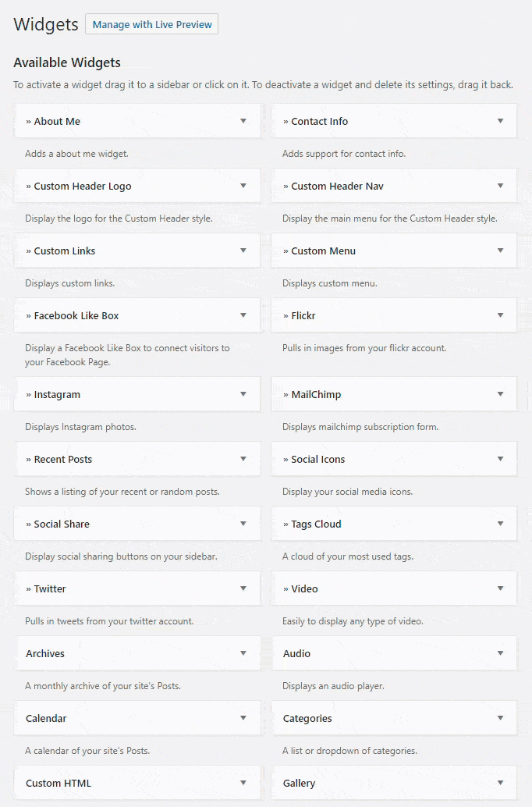Open the Social Icons widget arrow
532x807 pixels.
[500, 459]
